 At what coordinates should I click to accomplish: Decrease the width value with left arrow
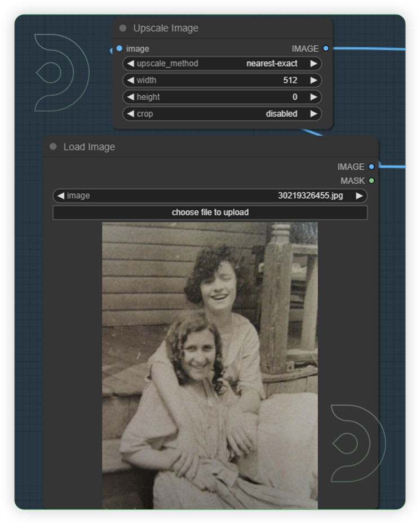[x=130, y=80]
